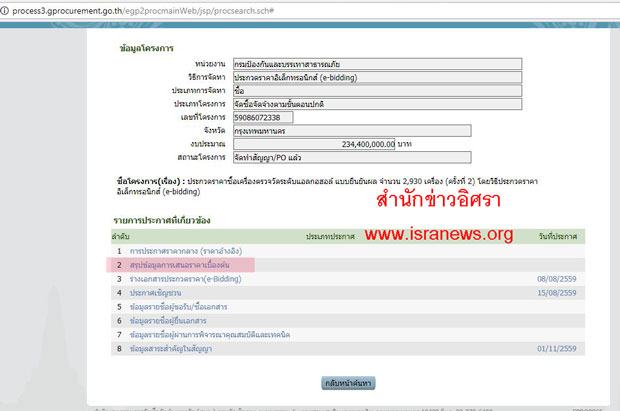Viewport: 620px width, 411px height.
Task: Open announcement 4 ประกาศเชิญชวน
Action: click(157, 293)
